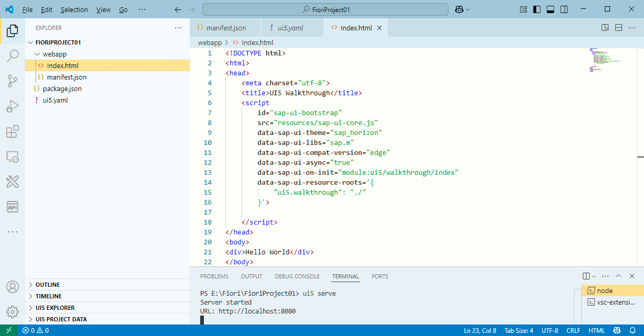The height and width of the screenshot is (336, 644).
Task: Open the Extensions view
Action: [13, 131]
